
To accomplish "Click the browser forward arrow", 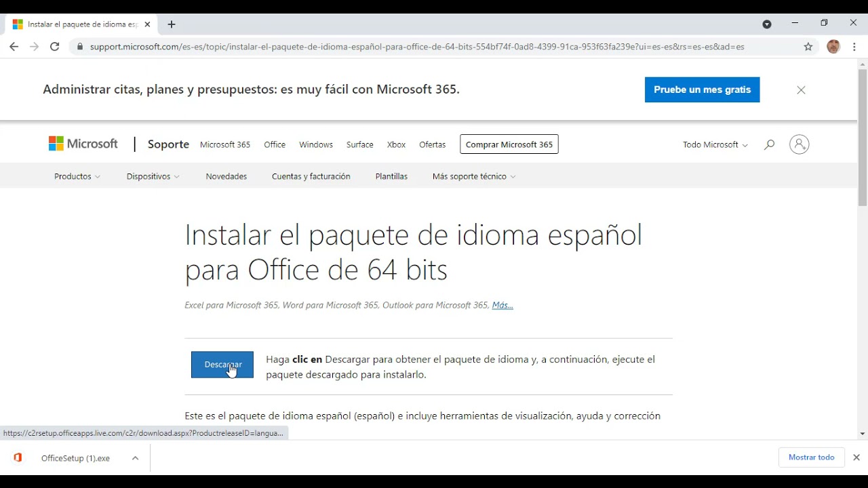I will tap(34, 47).
